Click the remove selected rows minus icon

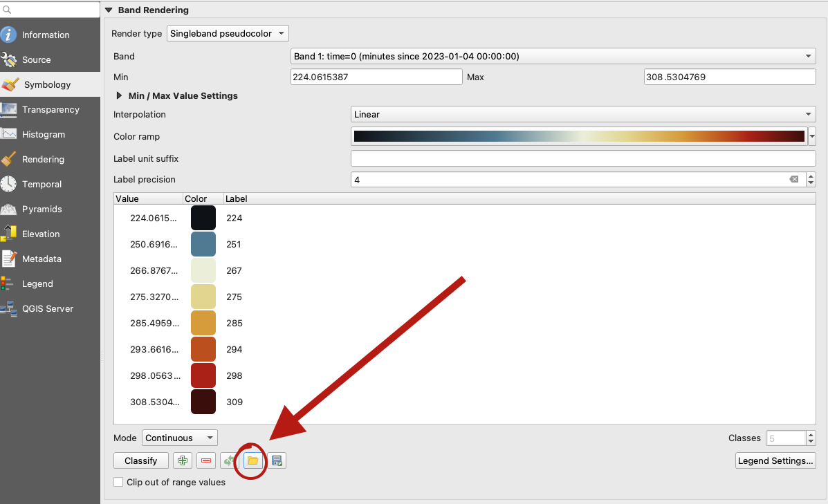click(x=206, y=460)
